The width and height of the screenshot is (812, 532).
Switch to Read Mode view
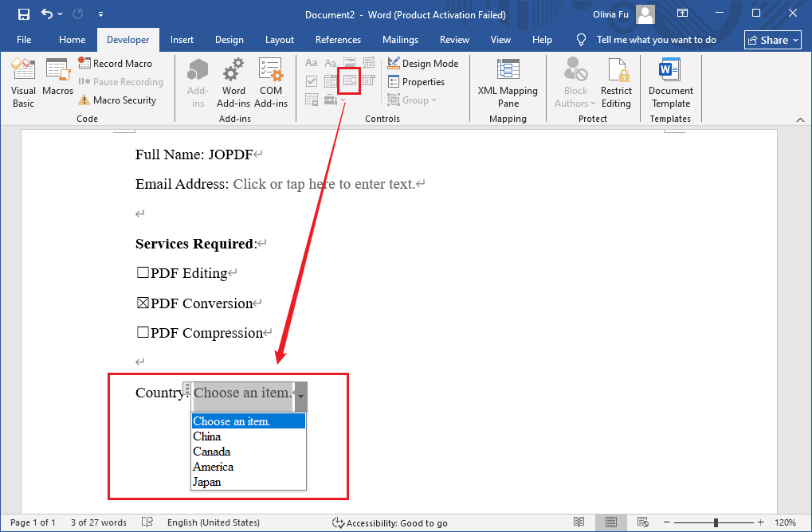click(579, 522)
